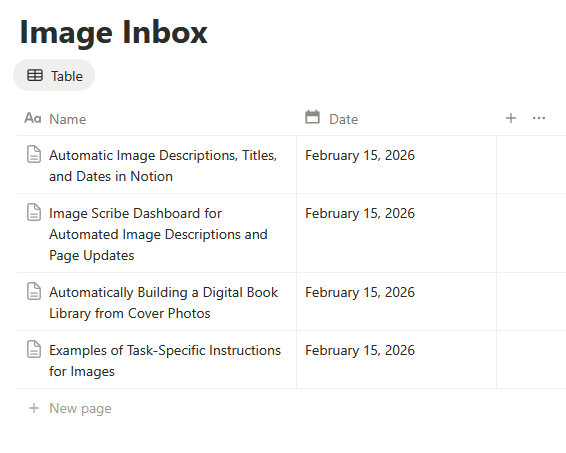The width and height of the screenshot is (566, 453).
Task: Click the calendar icon in Date header
Action: pyautogui.click(x=313, y=117)
